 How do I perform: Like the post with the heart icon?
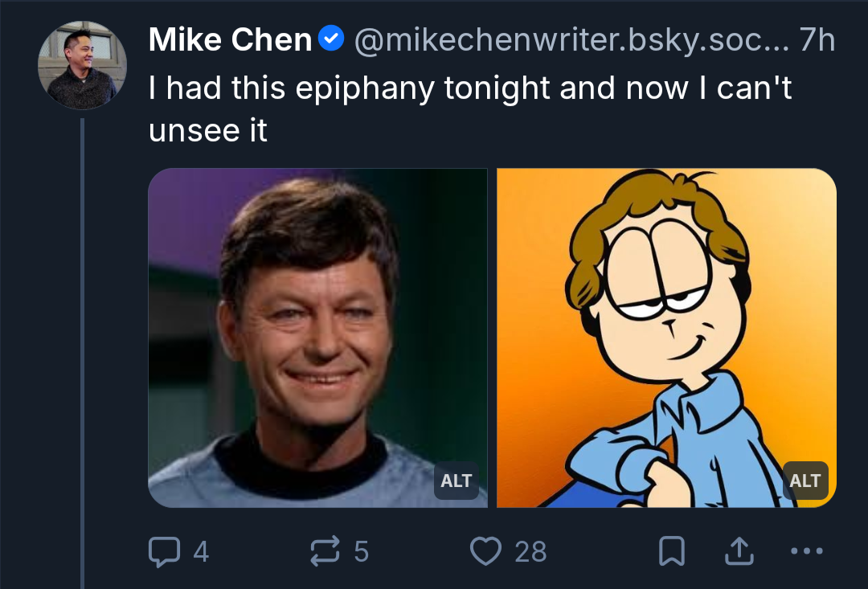pyautogui.click(x=485, y=551)
